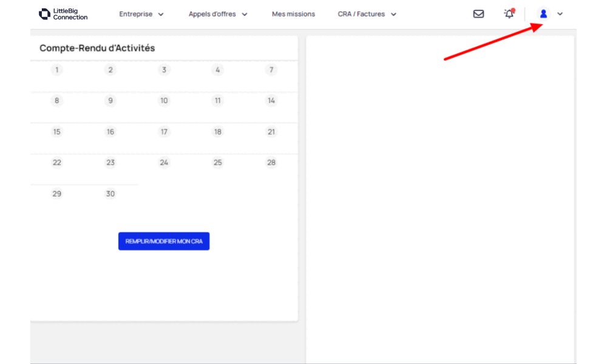The image size is (607, 364).
Task: Click calendar day 17
Action: (164, 132)
